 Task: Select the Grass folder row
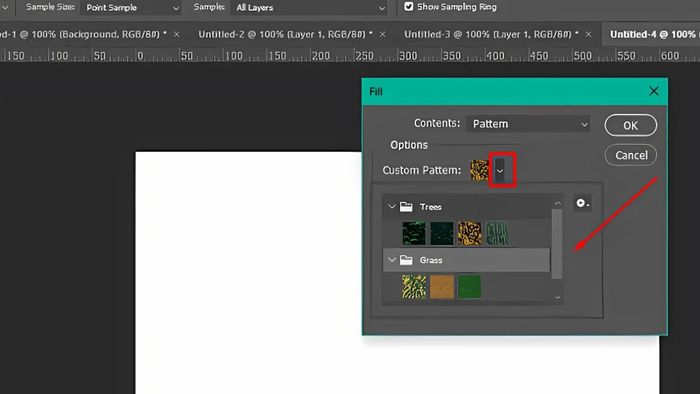tap(466, 260)
